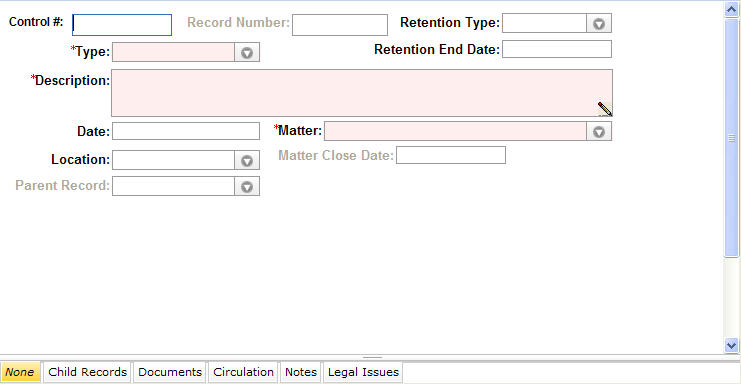Click inside the Description text area
This screenshot has width=741, height=384.
pos(362,93)
